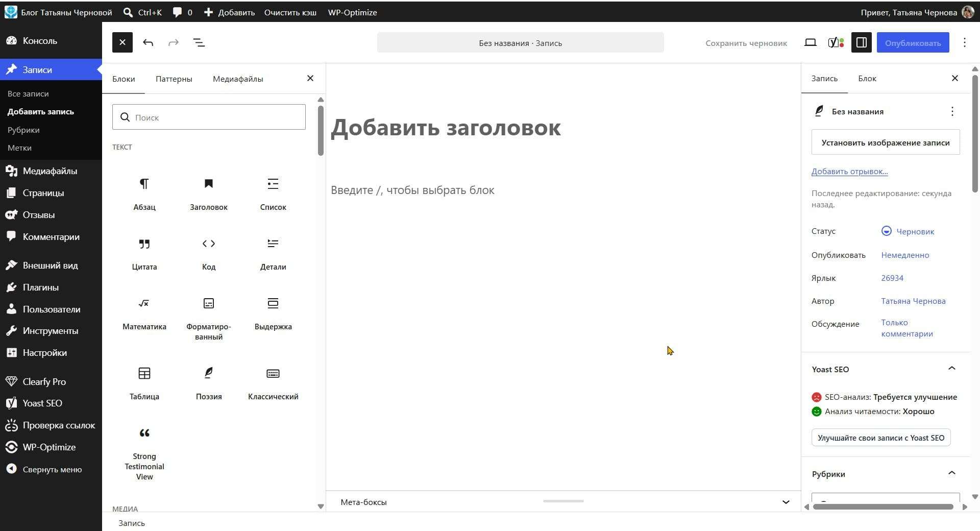Open the preview device view icon
Viewport: 980px width, 531px height.
(x=811, y=42)
